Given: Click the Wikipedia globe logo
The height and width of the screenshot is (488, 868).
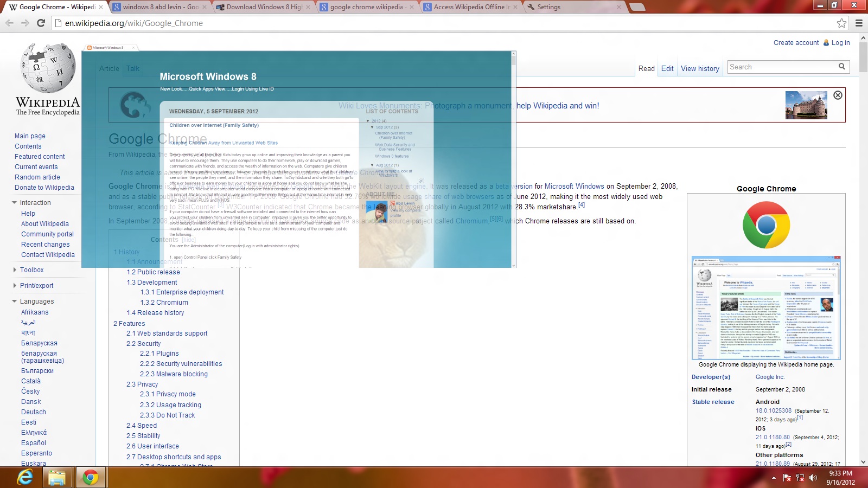Looking at the screenshot, I should (x=48, y=68).
